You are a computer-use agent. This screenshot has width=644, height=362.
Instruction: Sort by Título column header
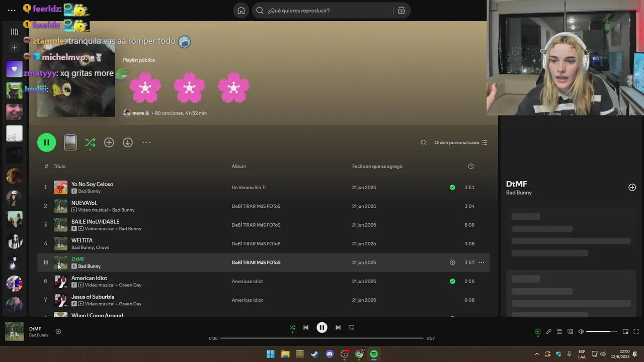(x=59, y=166)
